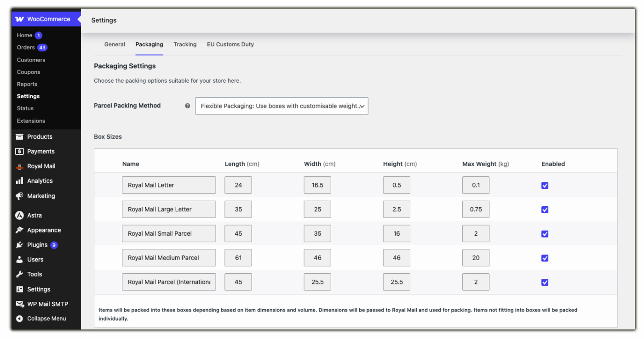Click the Plugins plug icon
This screenshot has height=339, width=644.
19,245
